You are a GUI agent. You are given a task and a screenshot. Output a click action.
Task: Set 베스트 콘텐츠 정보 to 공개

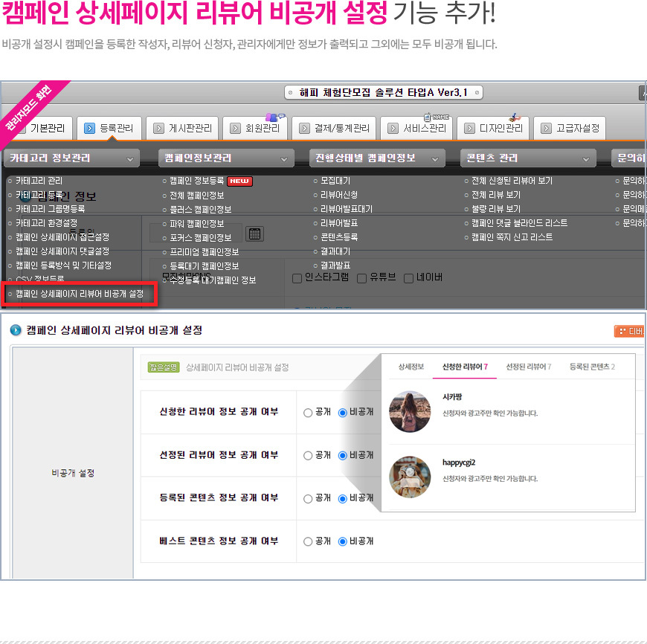point(308,541)
